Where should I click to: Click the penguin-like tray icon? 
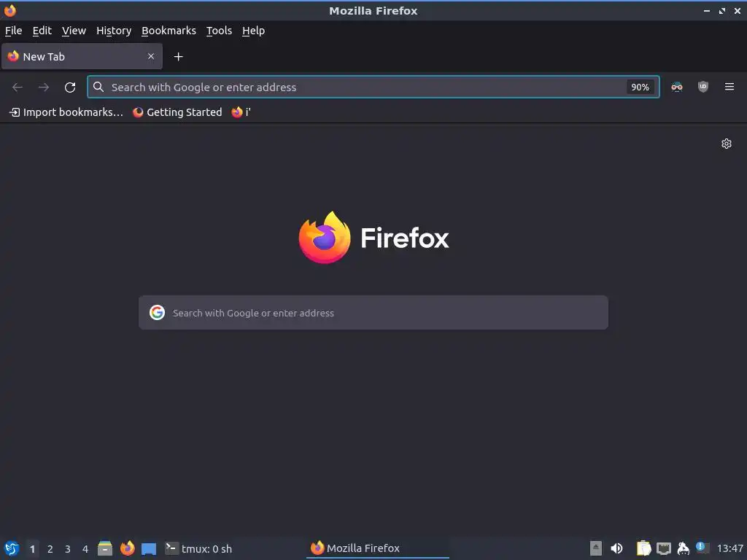[683, 548]
